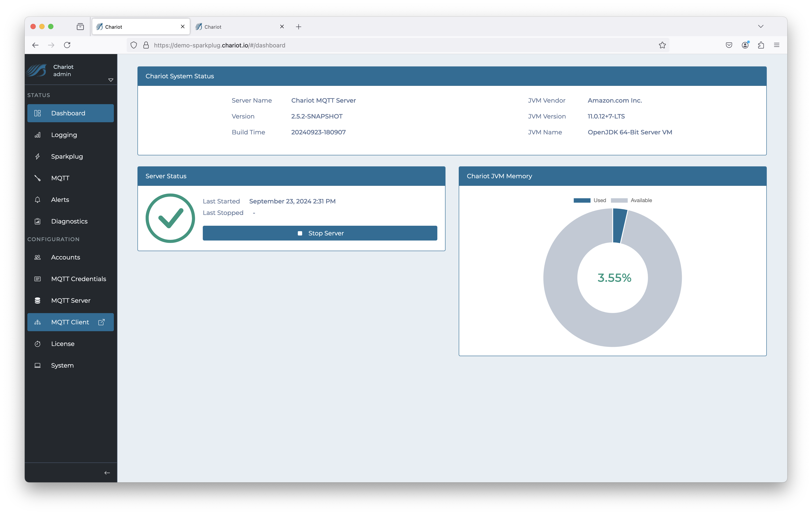This screenshot has width=812, height=515.
Task: Click the Dashboard grid icon
Action: pyautogui.click(x=38, y=113)
